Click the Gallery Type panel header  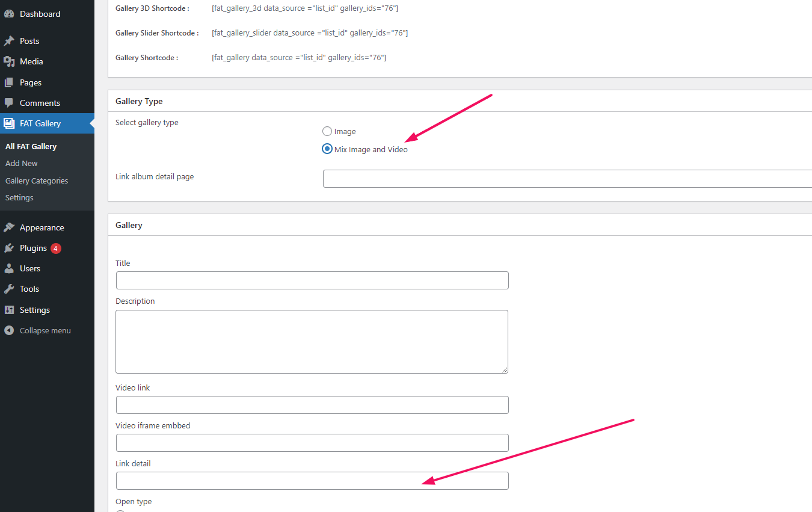click(460, 101)
